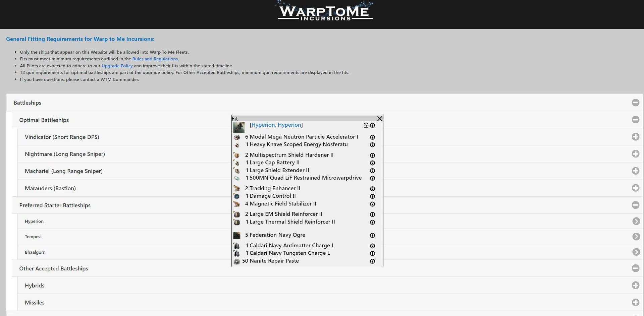Screen dimensions: 644x316
Task: Click the Damage Control II module icon
Action: click(x=237, y=196)
